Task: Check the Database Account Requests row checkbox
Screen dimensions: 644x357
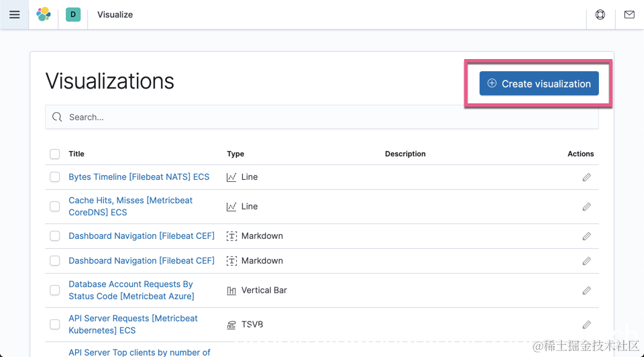Action: pyautogui.click(x=54, y=290)
